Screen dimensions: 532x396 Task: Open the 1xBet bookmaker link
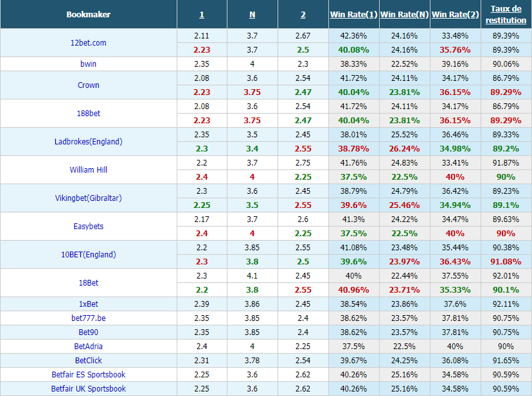coord(88,304)
